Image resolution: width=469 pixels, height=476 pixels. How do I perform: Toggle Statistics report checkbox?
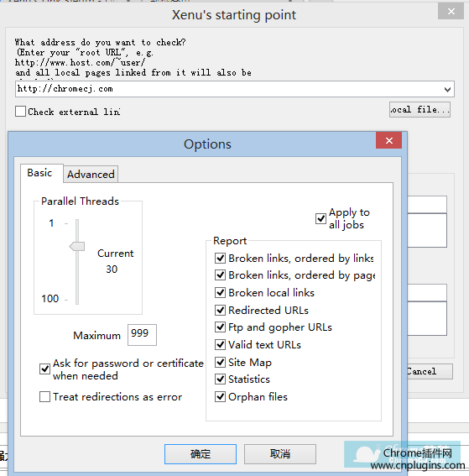221,379
